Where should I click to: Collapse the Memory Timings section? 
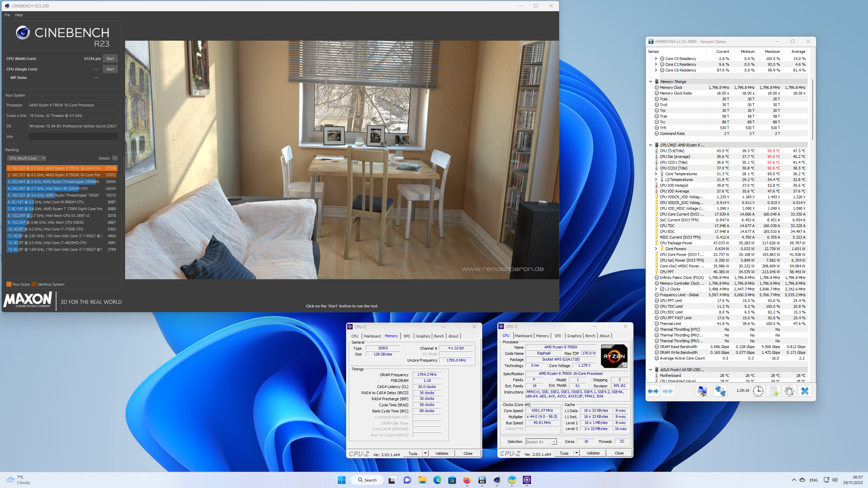click(x=650, y=82)
